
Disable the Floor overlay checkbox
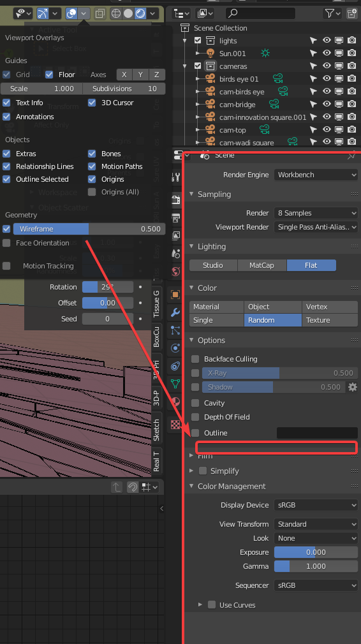tap(49, 75)
